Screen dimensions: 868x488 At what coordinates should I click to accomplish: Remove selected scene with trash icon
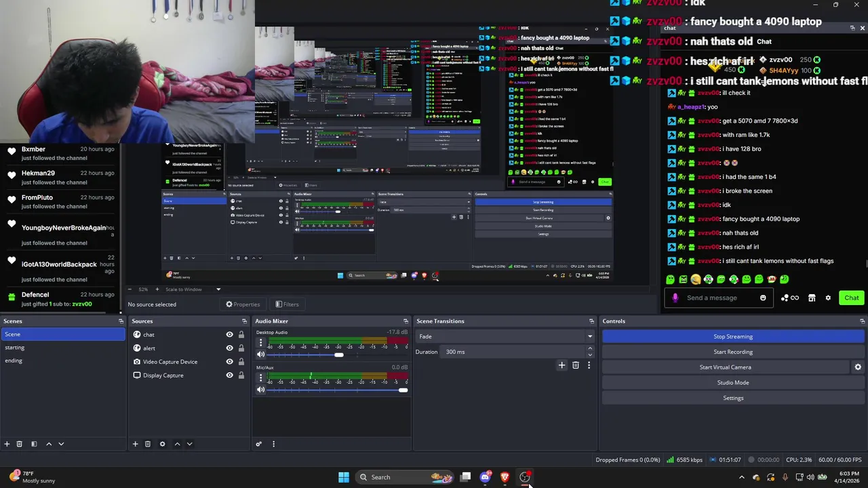click(x=20, y=444)
